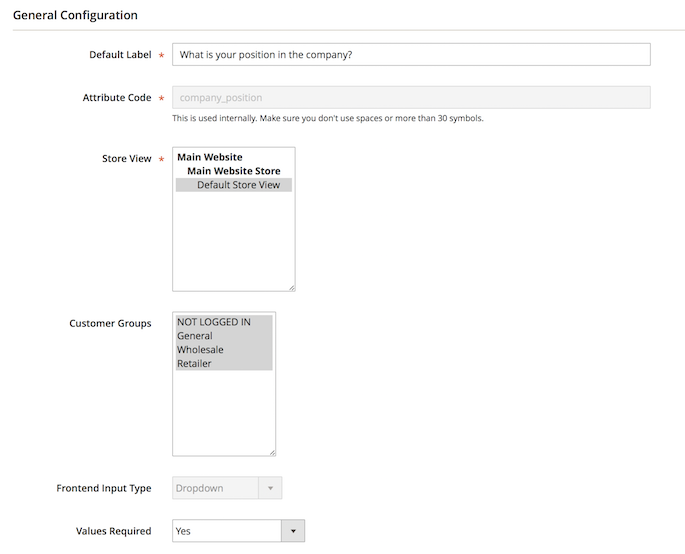Select General customer group
Screen dimensions: 685x554
click(195, 336)
